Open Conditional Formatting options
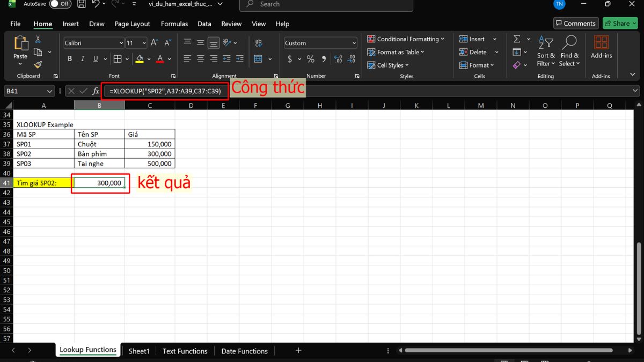644x362 pixels. tap(406, 39)
